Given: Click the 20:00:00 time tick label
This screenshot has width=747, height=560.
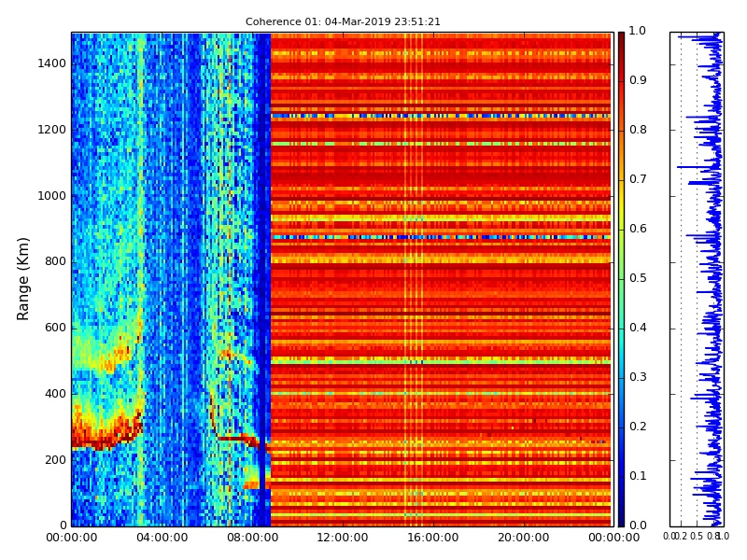Looking at the screenshot, I should (524, 538).
